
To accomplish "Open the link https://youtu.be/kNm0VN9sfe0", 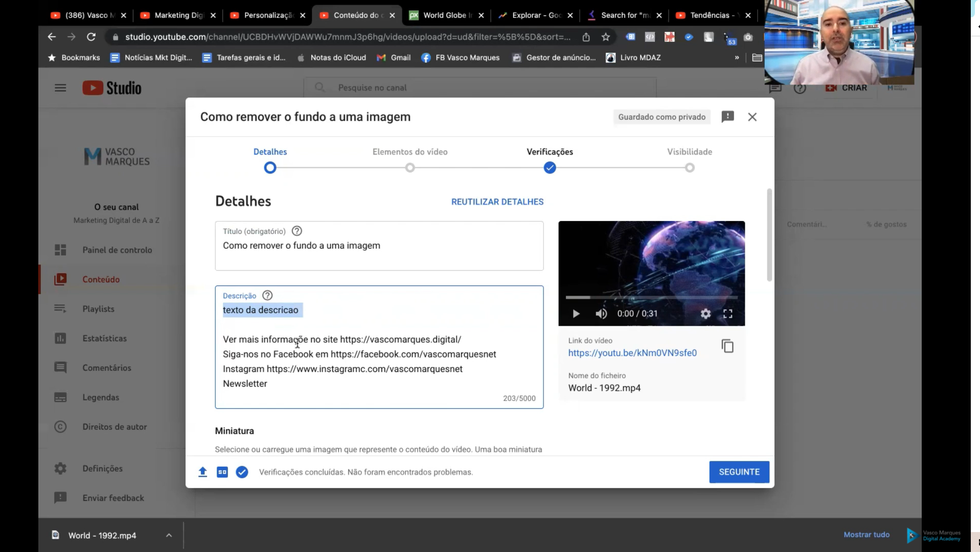I will 632,353.
